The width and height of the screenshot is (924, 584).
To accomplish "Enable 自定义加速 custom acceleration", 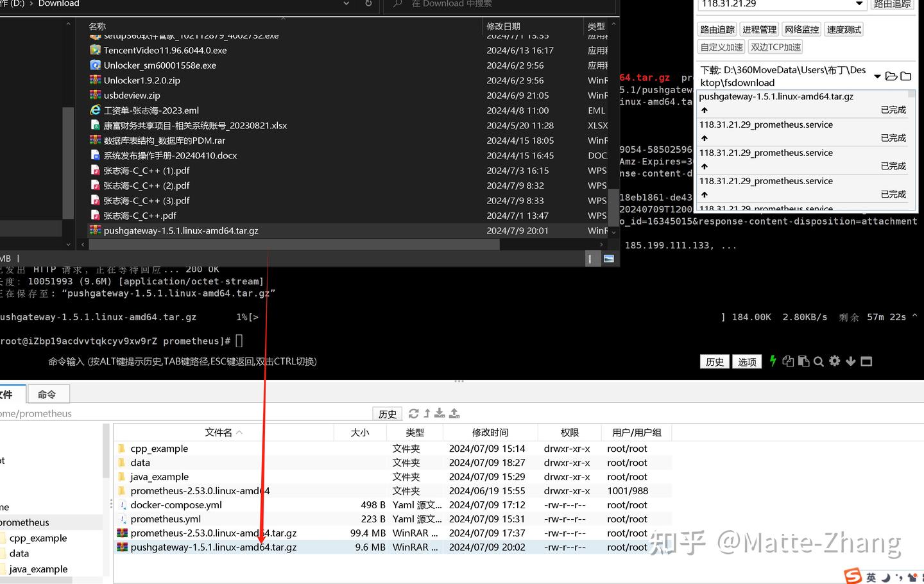I will (721, 46).
